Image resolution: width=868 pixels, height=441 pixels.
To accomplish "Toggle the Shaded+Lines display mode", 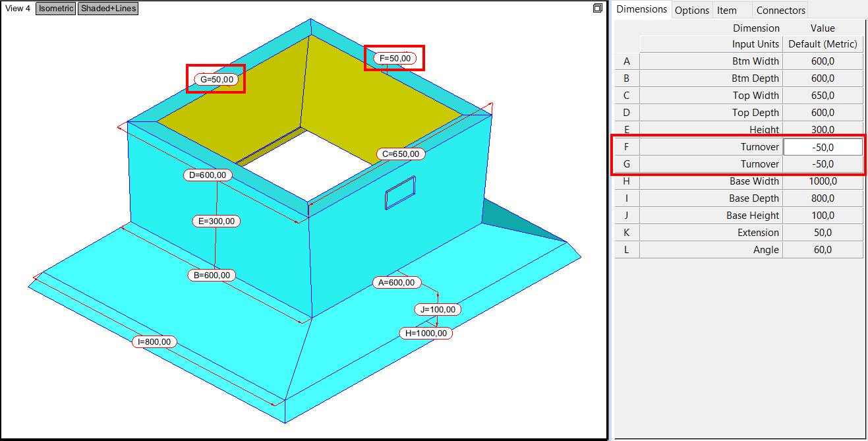I will 107,9.
